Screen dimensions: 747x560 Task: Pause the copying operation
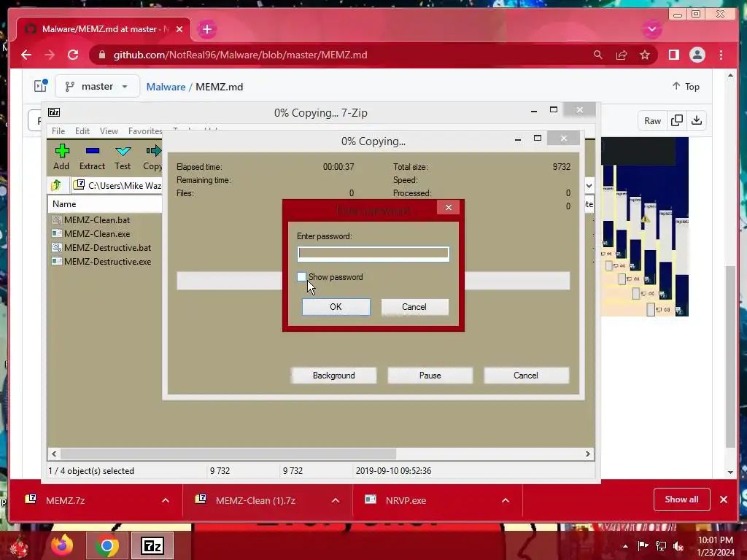430,376
